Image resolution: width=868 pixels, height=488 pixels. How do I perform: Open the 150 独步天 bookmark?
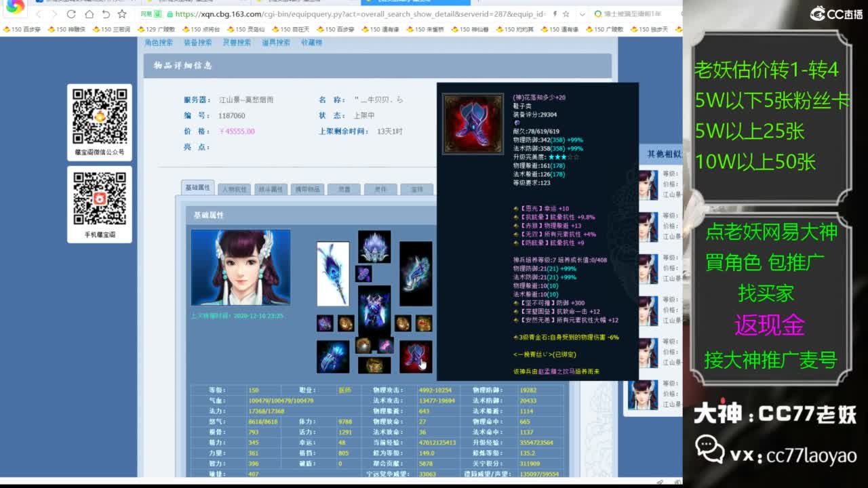(649, 30)
